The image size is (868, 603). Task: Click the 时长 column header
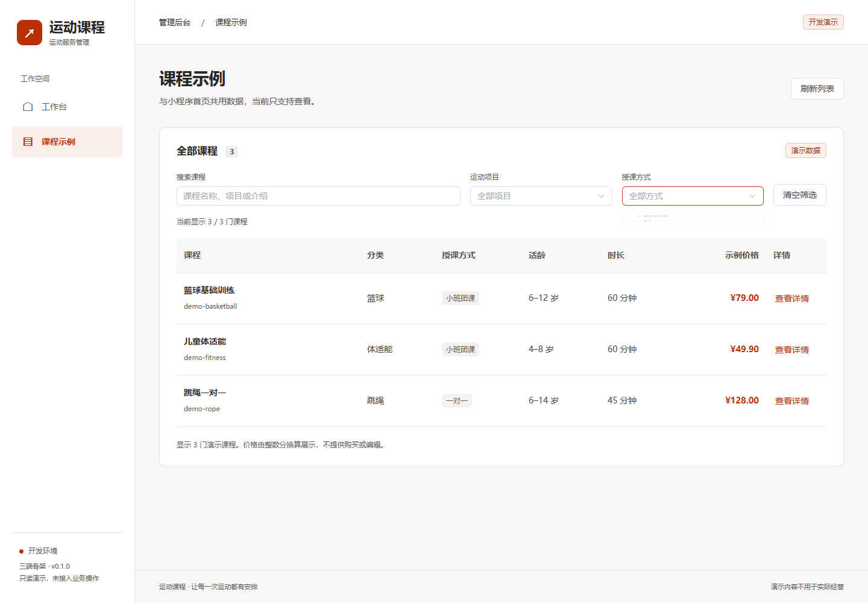[x=616, y=255]
